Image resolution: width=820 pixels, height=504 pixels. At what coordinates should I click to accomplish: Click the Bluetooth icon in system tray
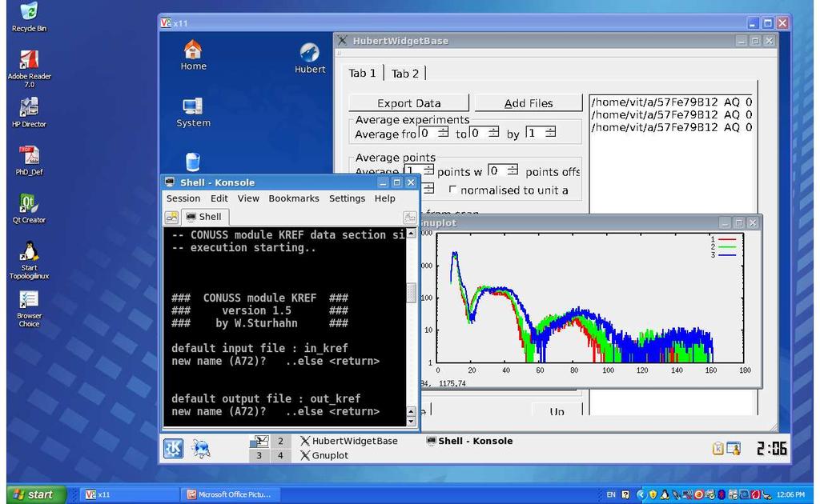pos(722,494)
